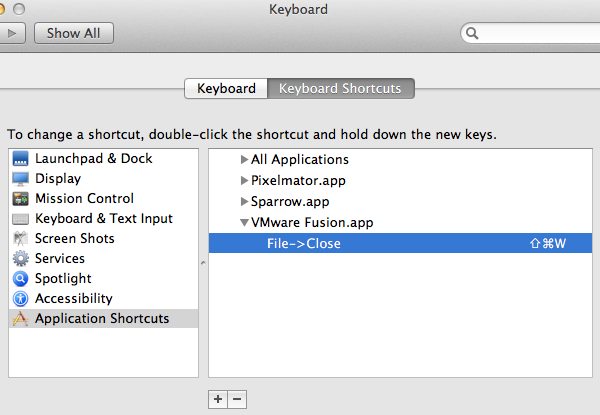This screenshot has height=415, width=600.
Task: Click the Sparrow.app label
Action: pyautogui.click(x=290, y=202)
